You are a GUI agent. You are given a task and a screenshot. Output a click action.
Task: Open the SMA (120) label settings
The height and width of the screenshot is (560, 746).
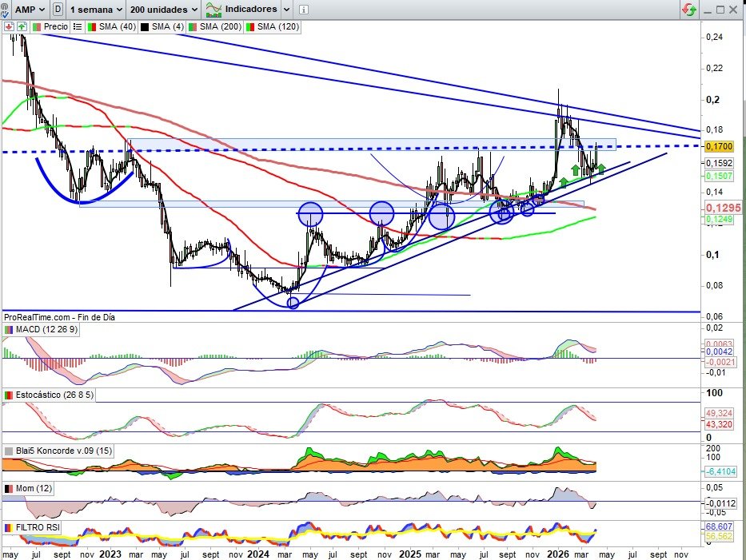tap(277, 26)
